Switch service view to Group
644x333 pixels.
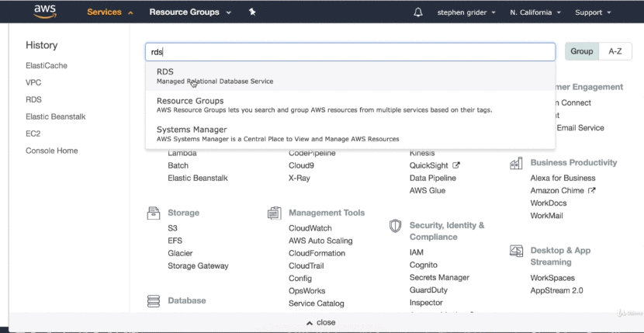(582, 51)
